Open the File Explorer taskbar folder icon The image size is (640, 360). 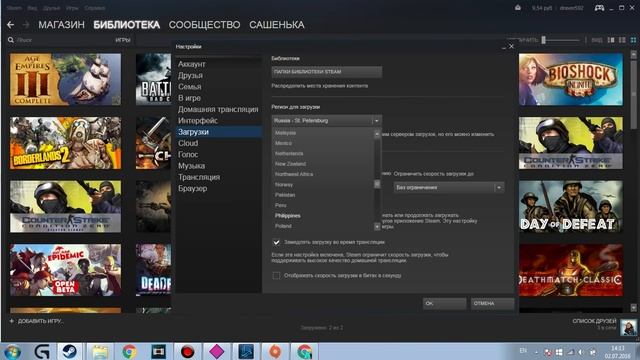click(x=100, y=351)
